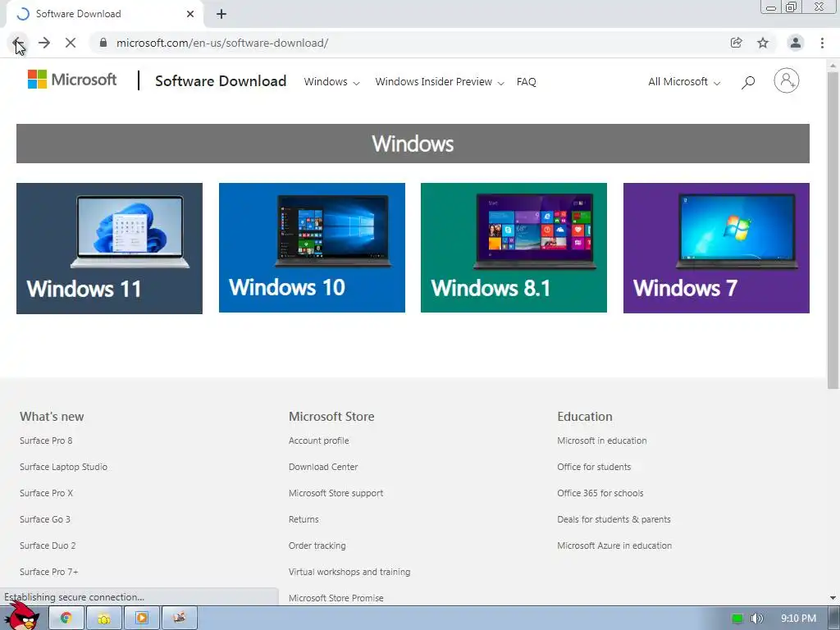Open Account profile link

click(319, 441)
